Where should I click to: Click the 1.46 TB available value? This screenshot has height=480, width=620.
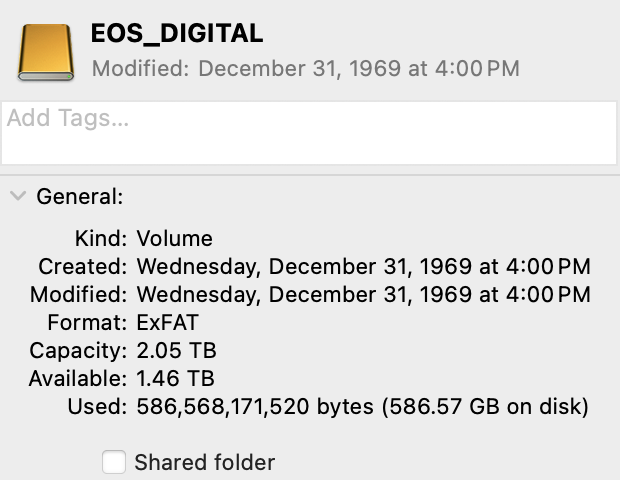click(175, 379)
